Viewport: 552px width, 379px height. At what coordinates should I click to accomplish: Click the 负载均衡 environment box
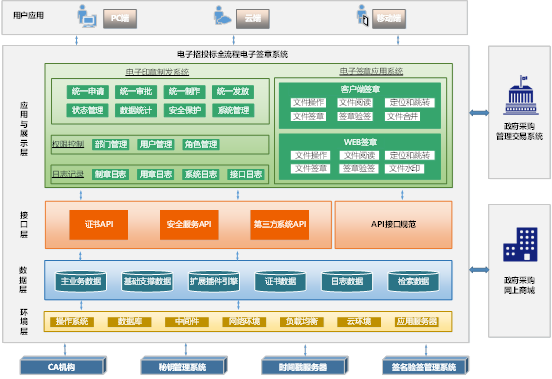click(302, 322)
